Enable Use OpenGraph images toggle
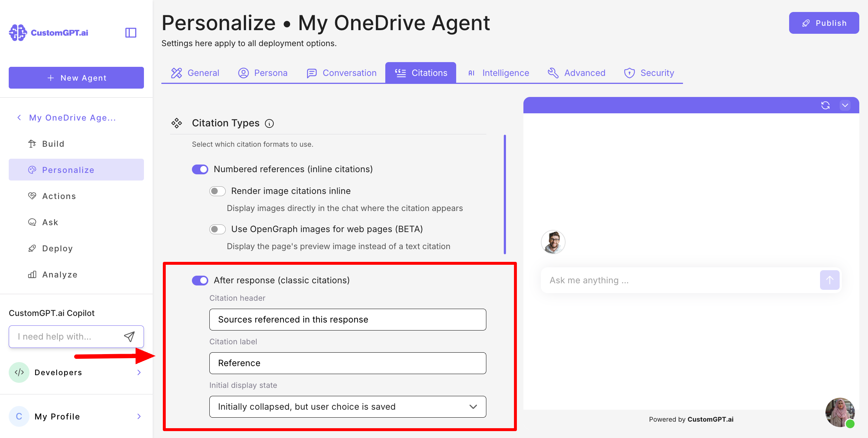 [217, 229]
